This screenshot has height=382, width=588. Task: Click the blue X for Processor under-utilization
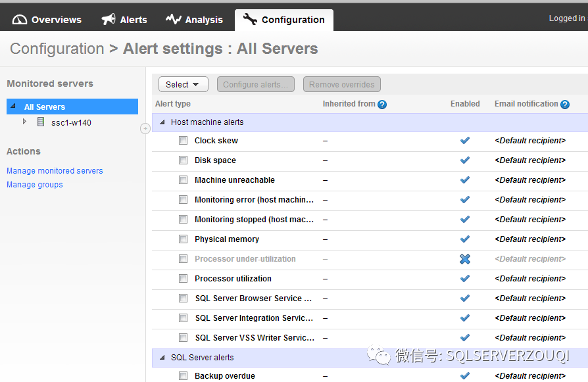coord(465,259)
